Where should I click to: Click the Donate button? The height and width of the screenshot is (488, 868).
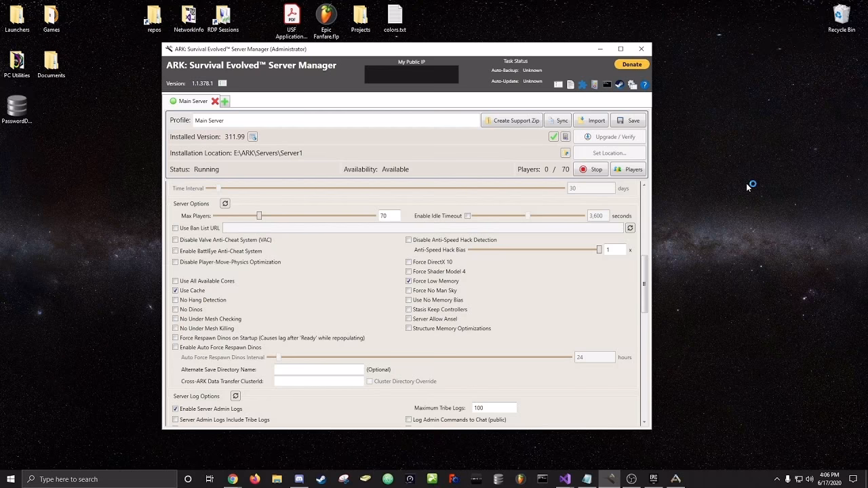632,64
